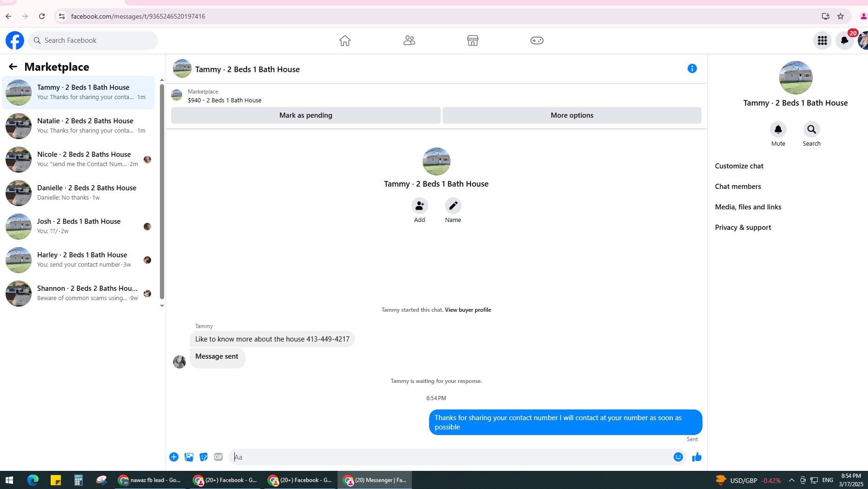Open the Facebook menu grid icon
Image resolution: width=868 pixels, height=489 pixels.
click(x=822, y=40)
